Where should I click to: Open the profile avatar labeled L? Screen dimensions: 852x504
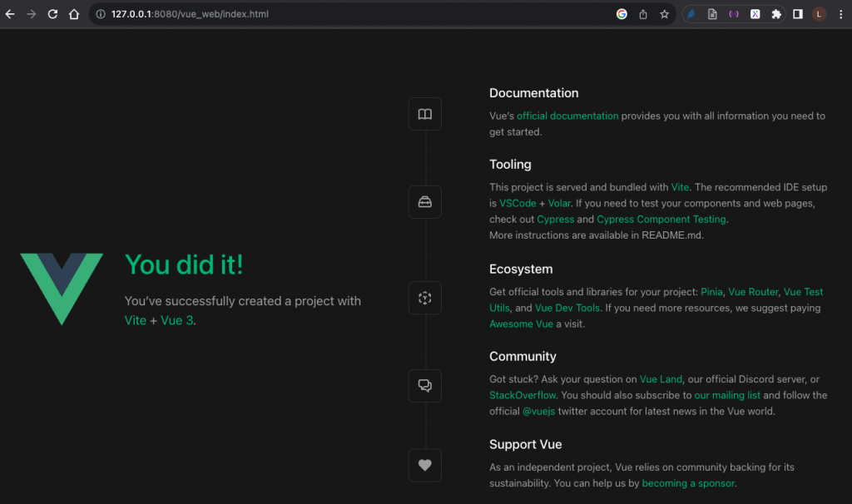click(819, 14)
